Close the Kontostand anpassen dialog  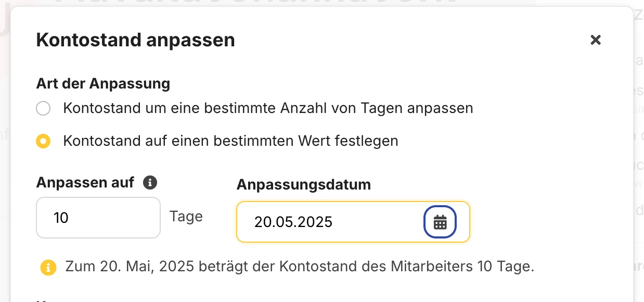pos(596,40)
